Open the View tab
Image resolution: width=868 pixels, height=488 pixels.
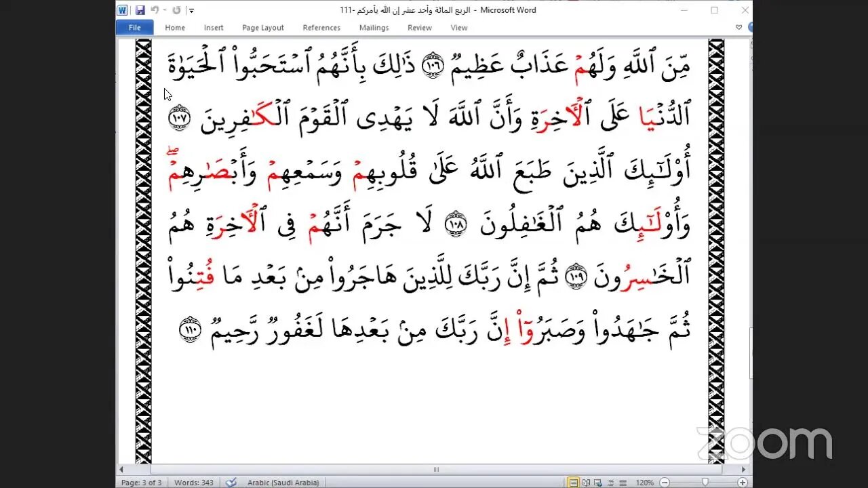point(459,28)
